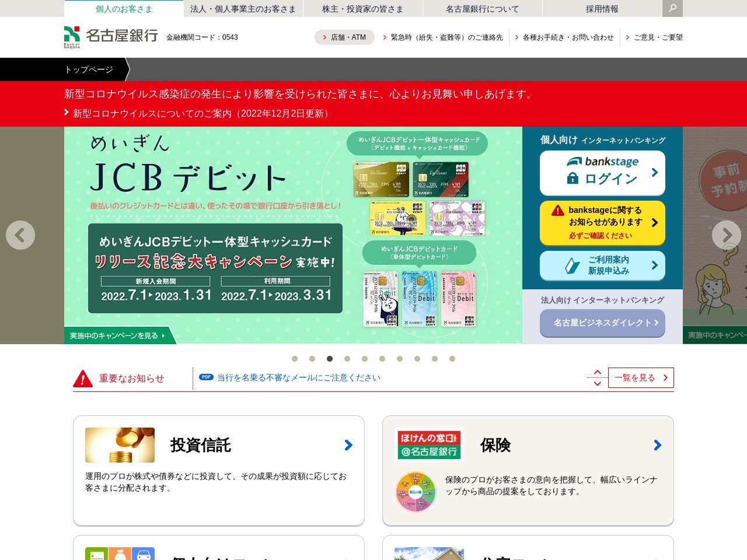The height and width of the screenshot is (560, 747).
Task: Show previous notice with up arrow
Action: [597, 372]
